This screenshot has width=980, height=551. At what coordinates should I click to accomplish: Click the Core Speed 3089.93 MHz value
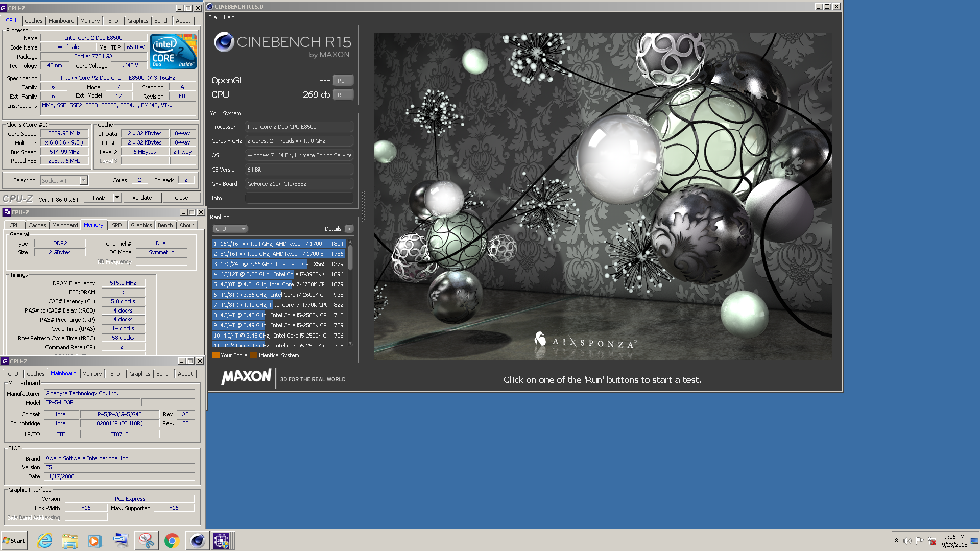pyautogui.click(x=64, y=134)
